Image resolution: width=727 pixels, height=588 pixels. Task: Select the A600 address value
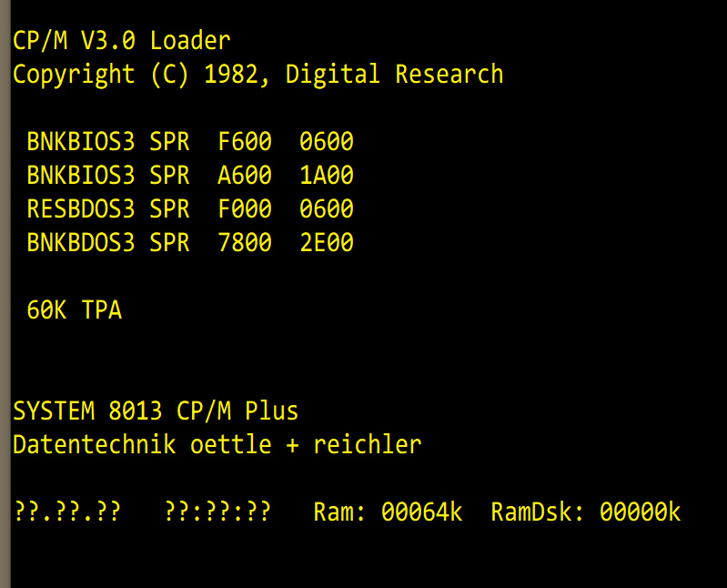point(245,176)
